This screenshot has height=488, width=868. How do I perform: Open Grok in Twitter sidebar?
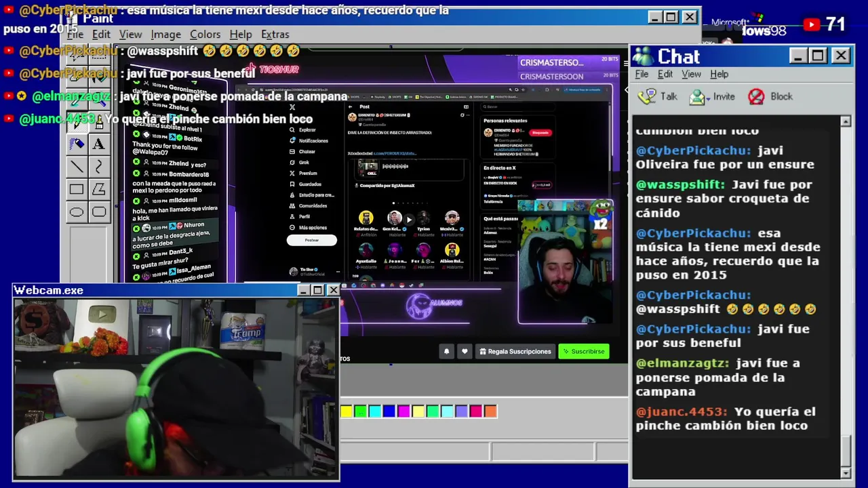coord(299,162)
